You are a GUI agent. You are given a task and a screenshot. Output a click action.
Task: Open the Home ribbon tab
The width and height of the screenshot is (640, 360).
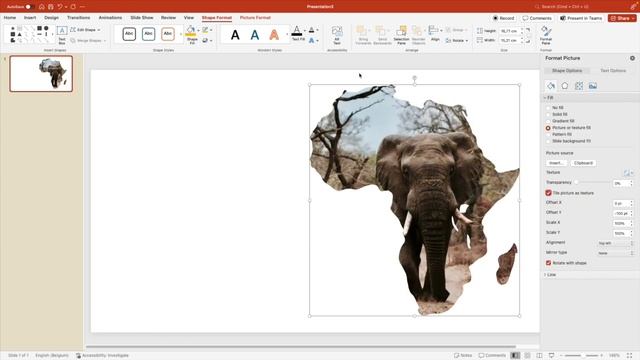coord(10,18)
